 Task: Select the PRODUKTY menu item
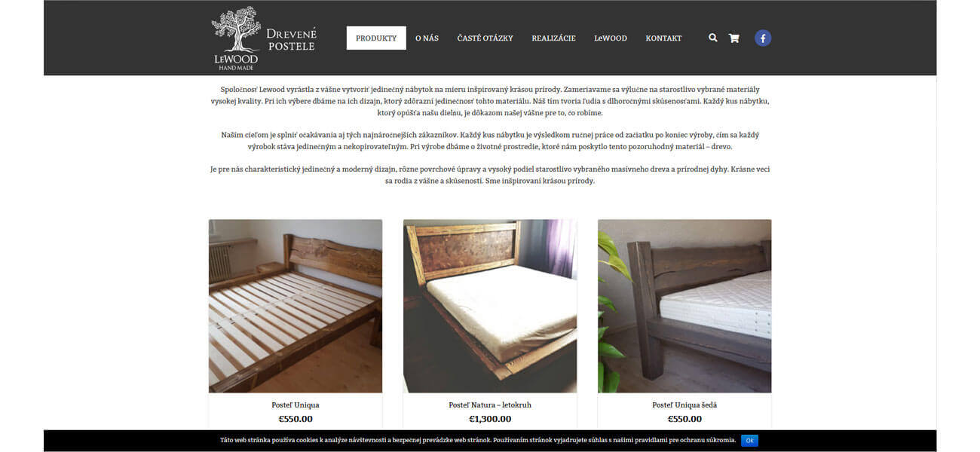[376, 38]
